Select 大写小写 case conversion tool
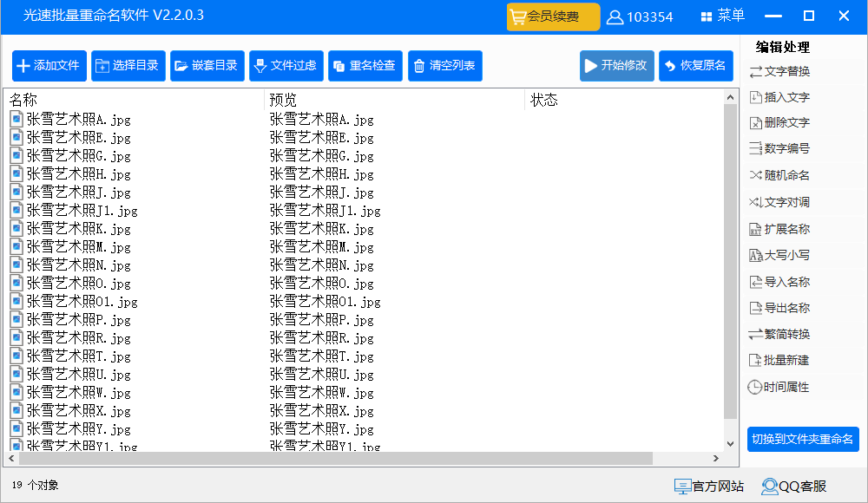 pyautogui.click(x=779, y=255)
